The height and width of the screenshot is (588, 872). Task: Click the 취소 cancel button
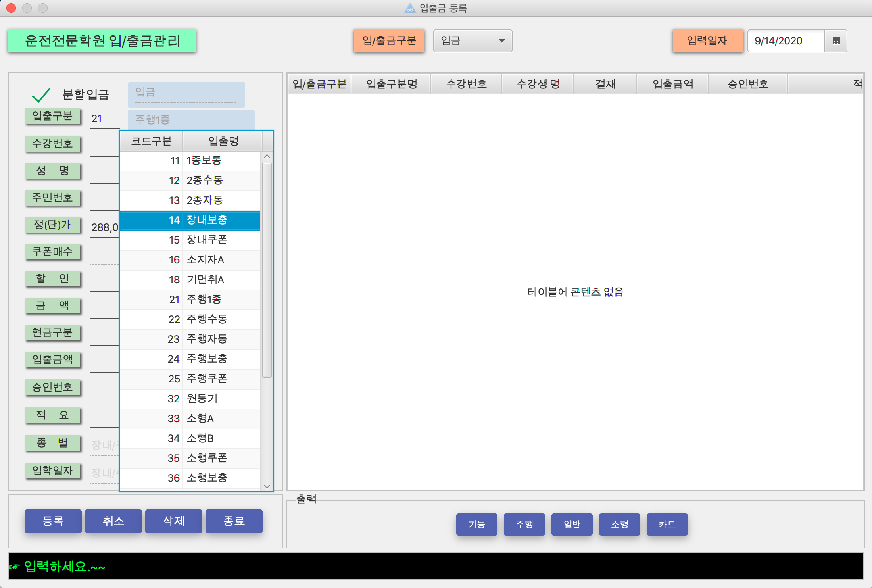coord(113,521)
